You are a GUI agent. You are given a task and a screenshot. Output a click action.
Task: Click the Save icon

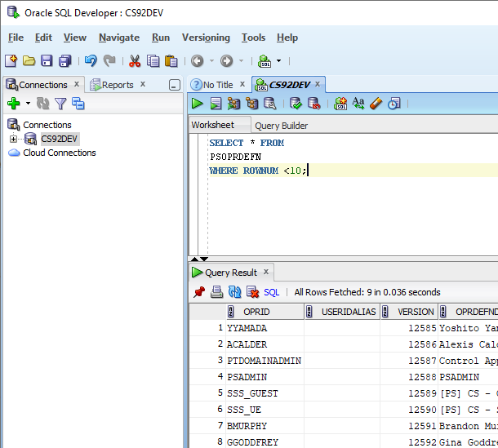47,60
